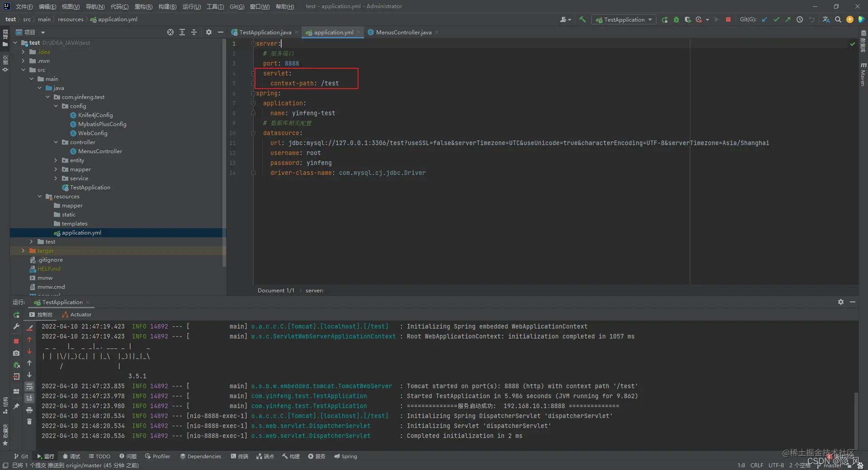Click the camera thread dump icon

(x=16, y=353)
